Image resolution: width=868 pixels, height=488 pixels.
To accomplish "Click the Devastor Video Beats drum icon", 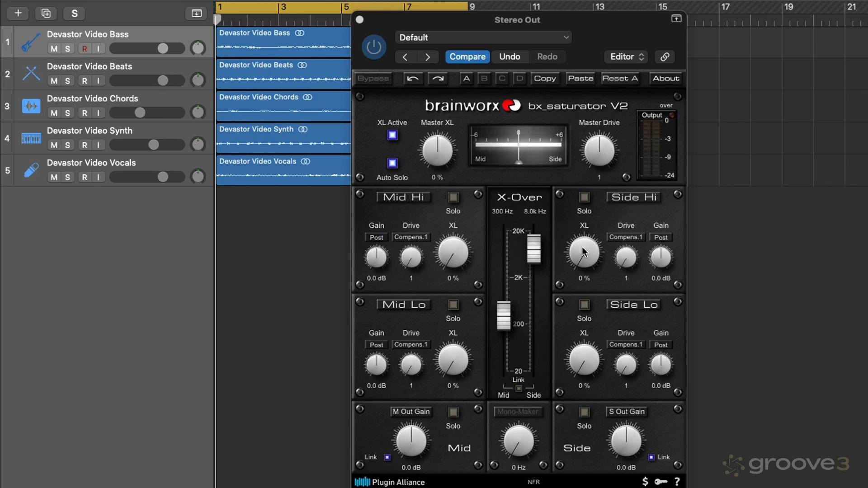I will [31, 74].
